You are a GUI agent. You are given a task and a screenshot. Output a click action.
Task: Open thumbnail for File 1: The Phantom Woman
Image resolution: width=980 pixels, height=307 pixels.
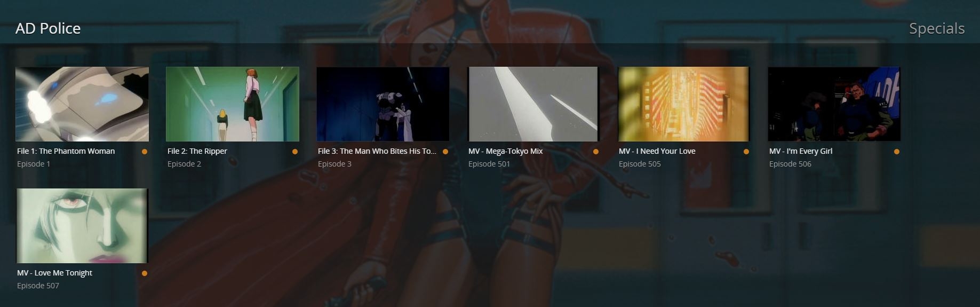pos(82,104)
